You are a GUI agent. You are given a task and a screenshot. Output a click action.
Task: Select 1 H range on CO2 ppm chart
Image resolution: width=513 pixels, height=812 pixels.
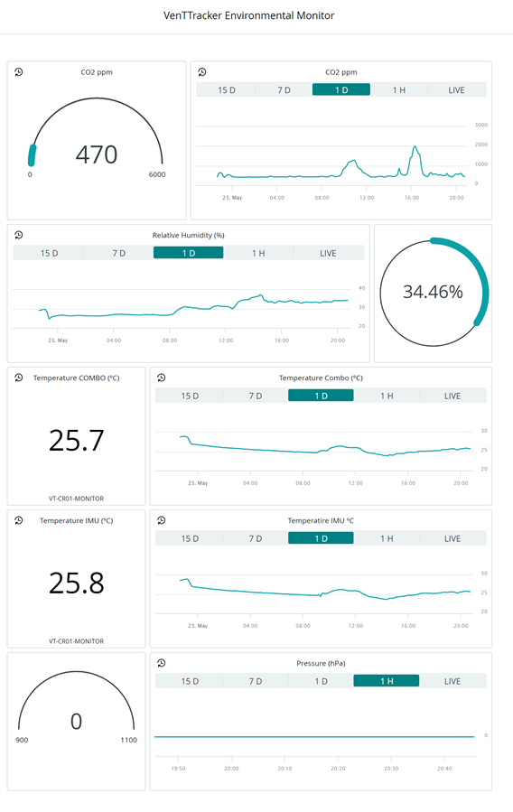click(398, 89)
